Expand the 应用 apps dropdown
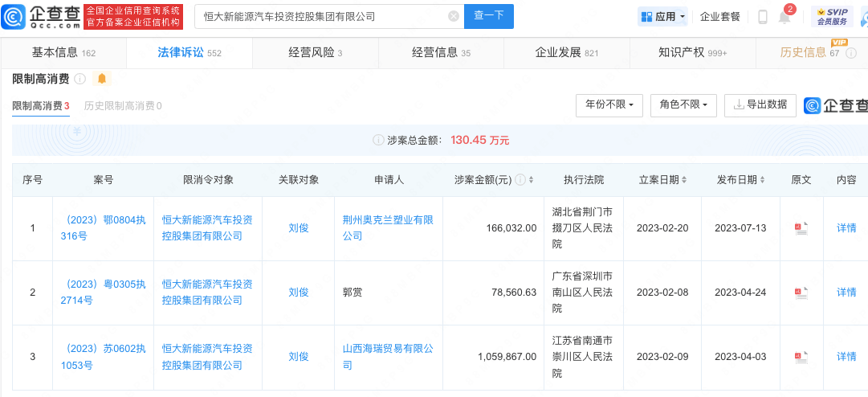The image size is (868, 397). (662, 16)
